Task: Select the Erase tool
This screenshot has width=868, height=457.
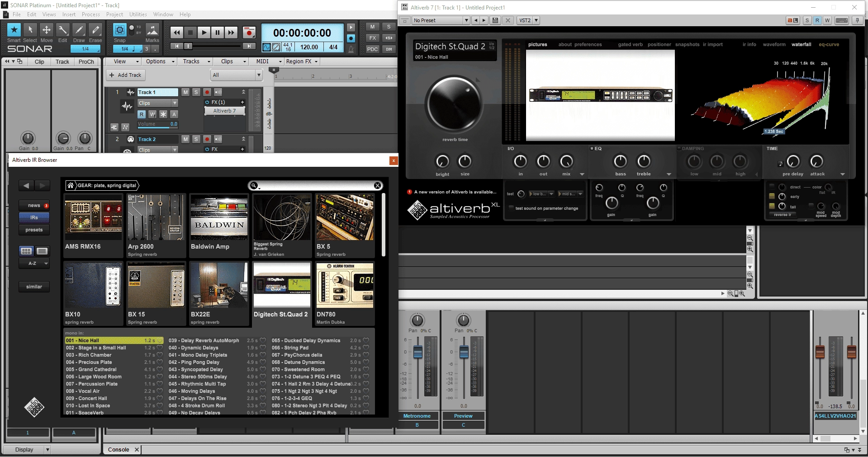Action: tap(95, 30)
